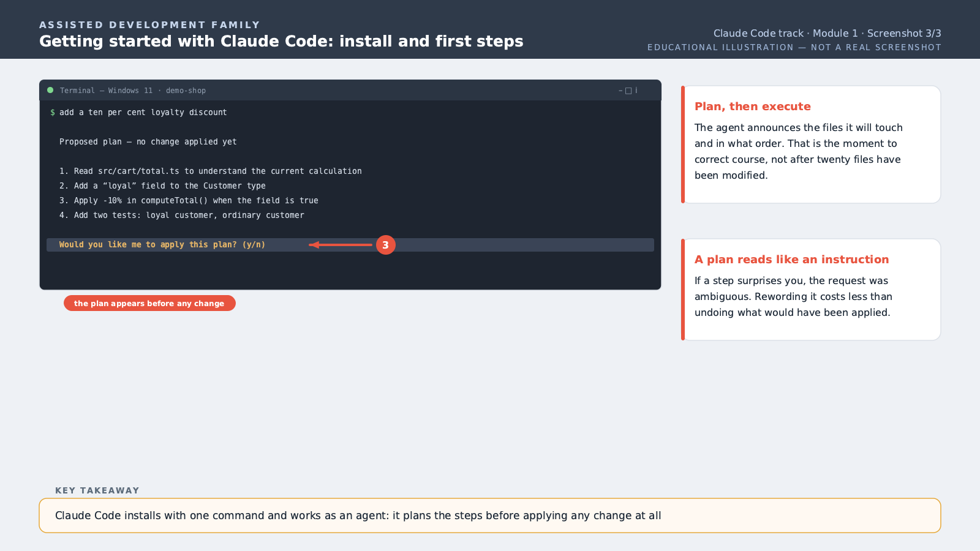Select plan step 4 'Add two tests'
980x551 pixels.
pos(182,216)
